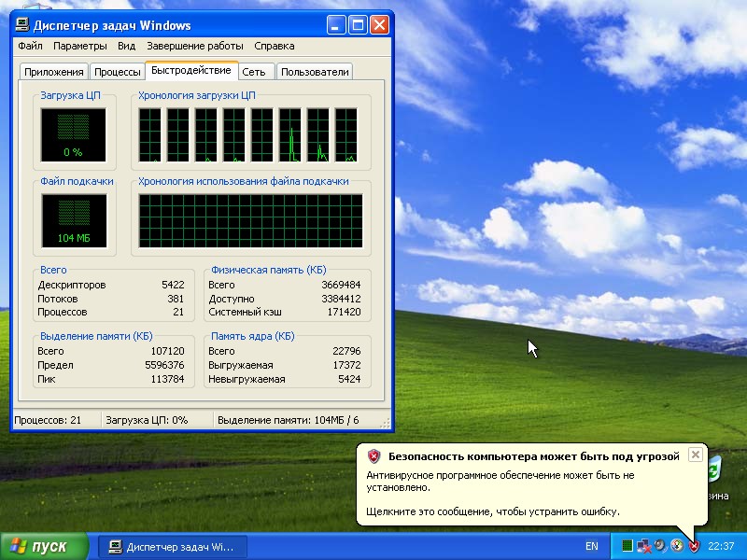Viewport: 747px width, 560px height.
Task: Click the Память ядра (КБ) group label
Action: pos(253,336)
